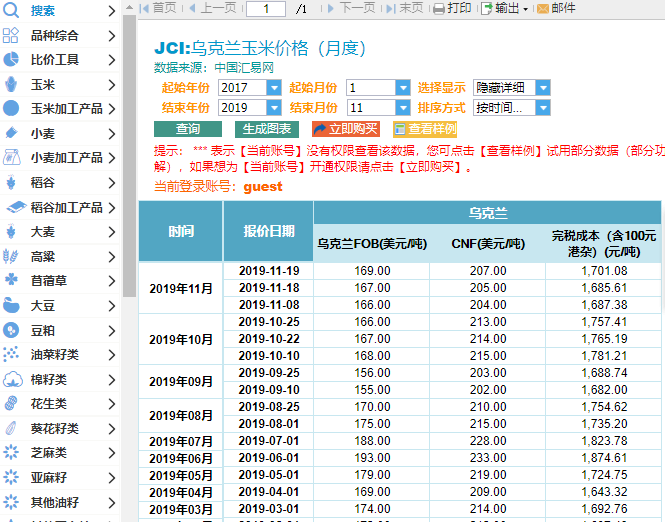Click the page number input field

pos(266,8)
